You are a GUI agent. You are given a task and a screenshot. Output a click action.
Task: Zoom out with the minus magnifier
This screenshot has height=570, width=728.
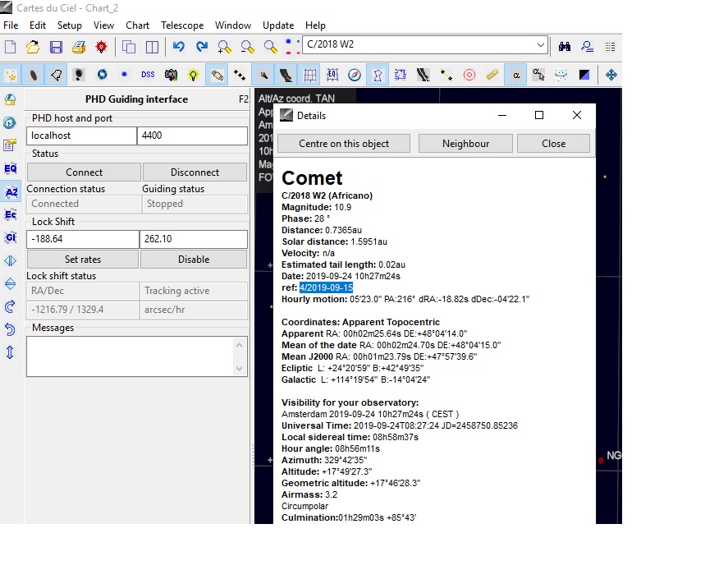248,47
